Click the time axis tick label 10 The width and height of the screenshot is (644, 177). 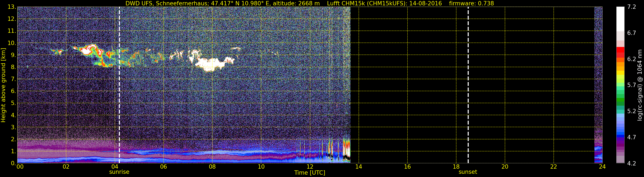click(261, 167)
